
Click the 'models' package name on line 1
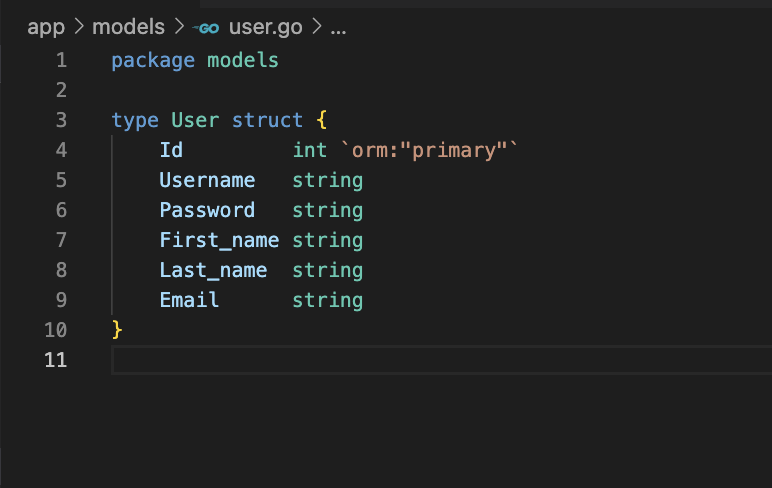[x=243, y=61]
